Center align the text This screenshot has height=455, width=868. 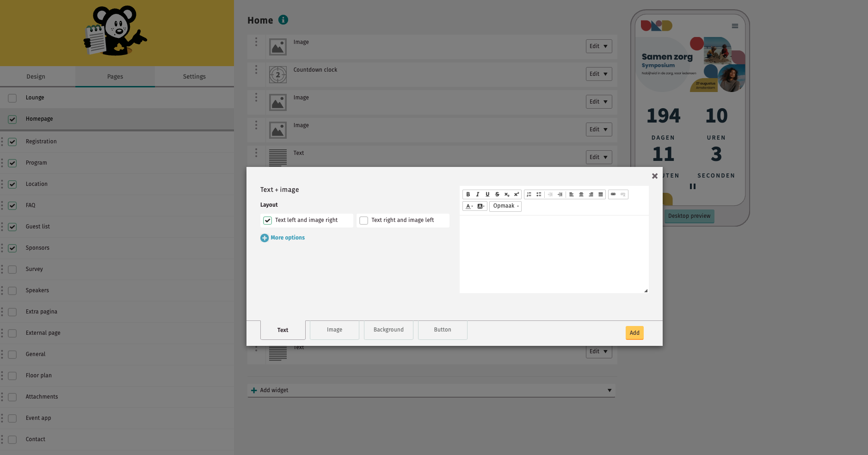(581, 195)
